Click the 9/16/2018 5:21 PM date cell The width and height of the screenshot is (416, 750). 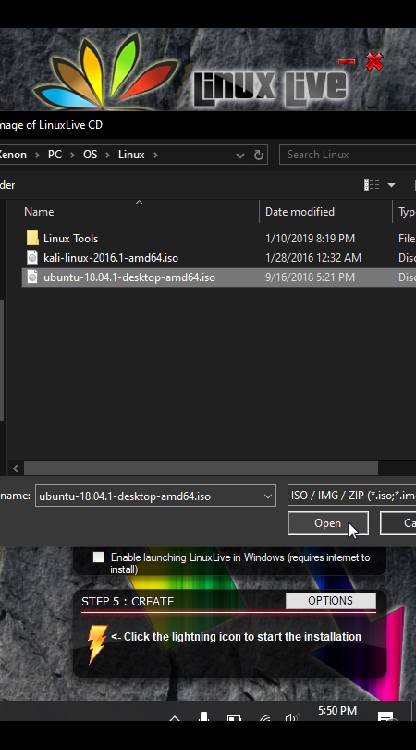tap(310, 277)
